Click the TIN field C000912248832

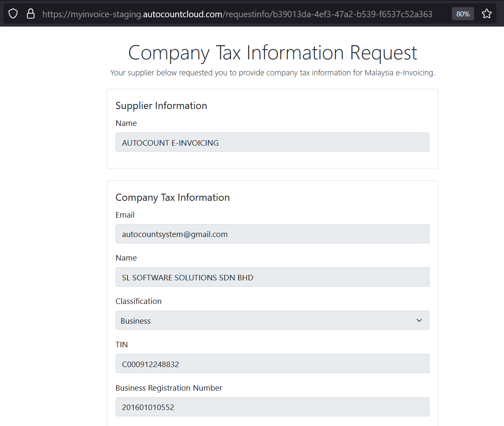(x=272, y=364)
